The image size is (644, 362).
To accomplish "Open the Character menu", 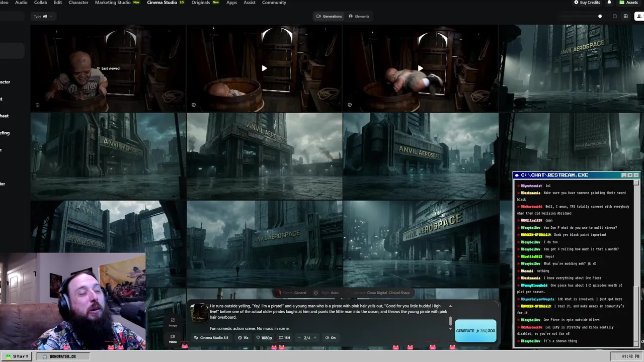I will coord(78,3).
